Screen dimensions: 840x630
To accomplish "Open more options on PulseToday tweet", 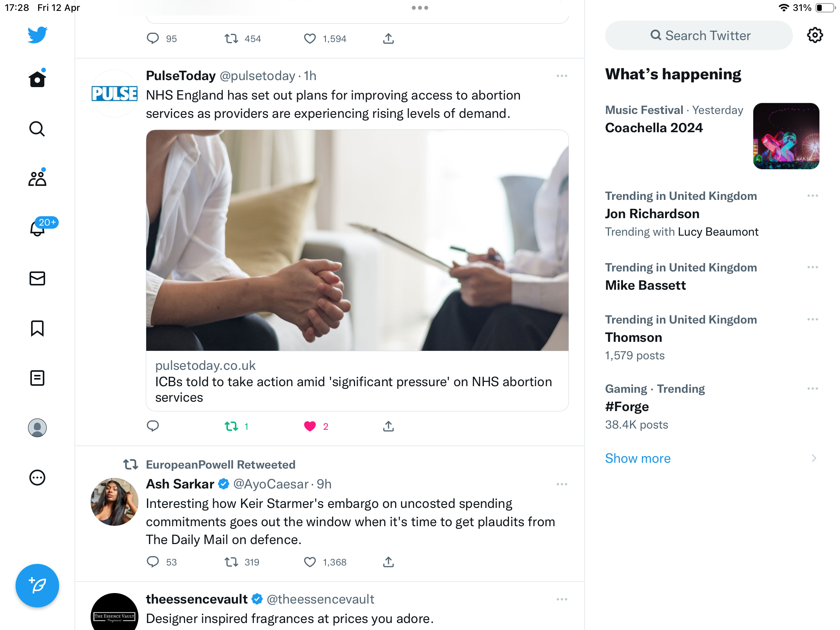I will 562,76.
